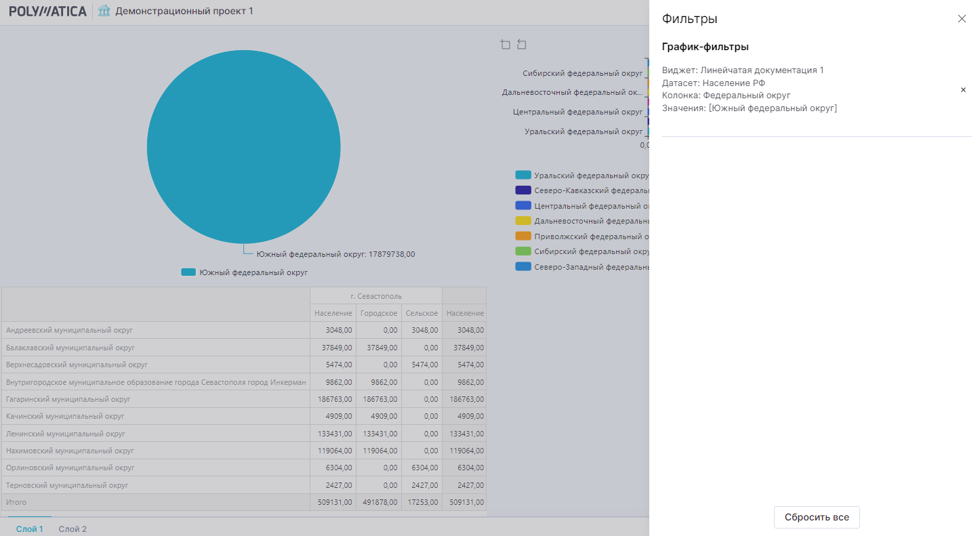Toggle Южный федеральный округ legend swatch

point(188,272)
